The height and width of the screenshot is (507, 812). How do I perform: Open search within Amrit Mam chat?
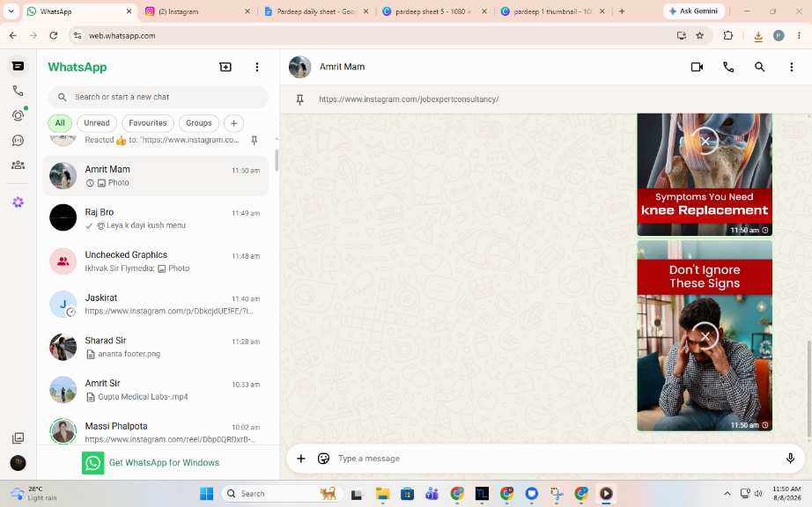(x=760, y=67)
